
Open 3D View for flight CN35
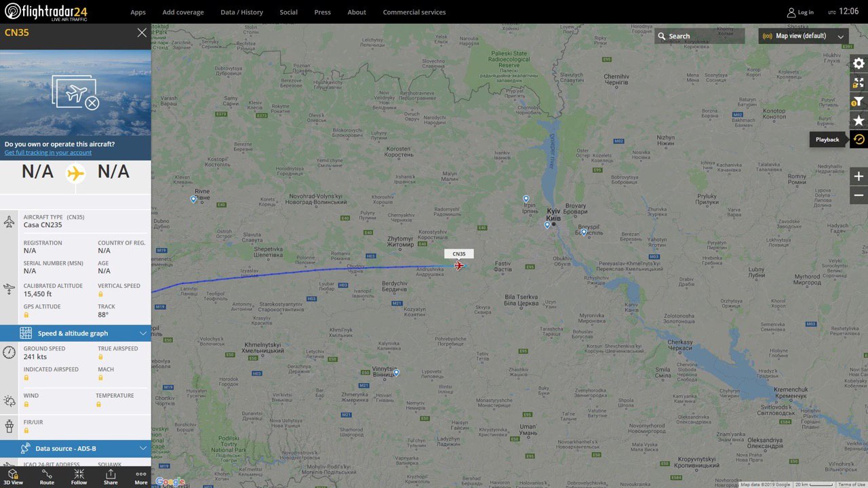pos(13,477)
